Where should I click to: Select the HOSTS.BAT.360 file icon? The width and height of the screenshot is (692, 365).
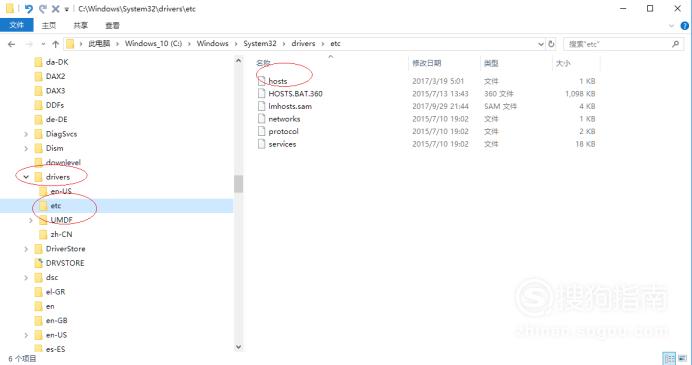pos(262,94)
